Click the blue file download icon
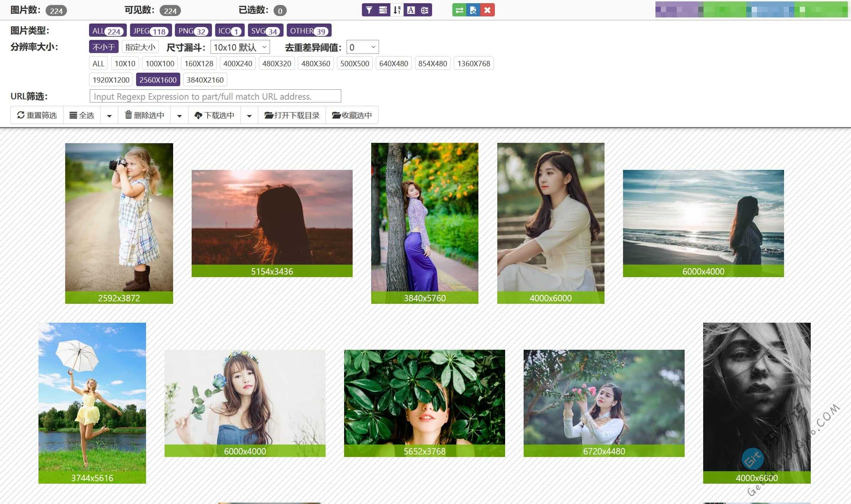 coord(473,10)
